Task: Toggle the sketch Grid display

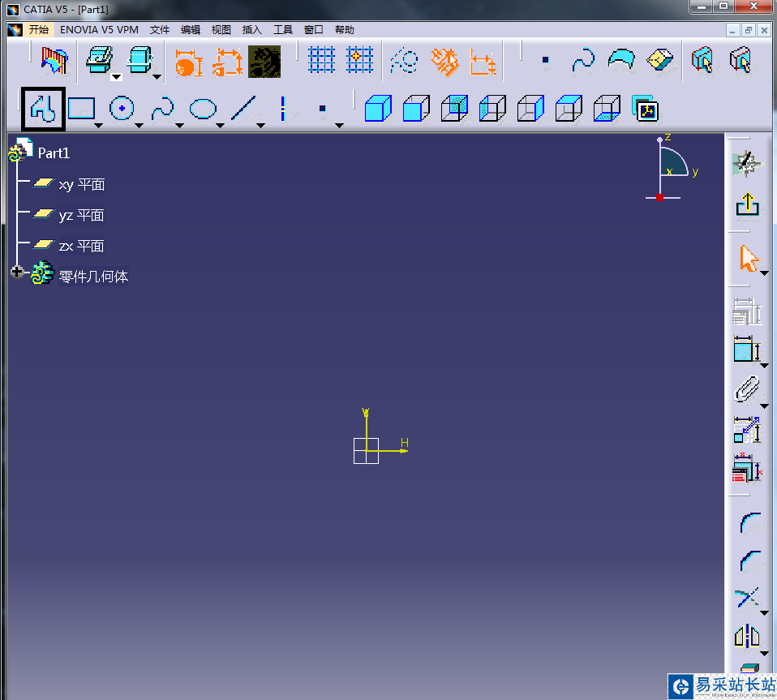Action: pyautogui.click(x=322, y=60)
